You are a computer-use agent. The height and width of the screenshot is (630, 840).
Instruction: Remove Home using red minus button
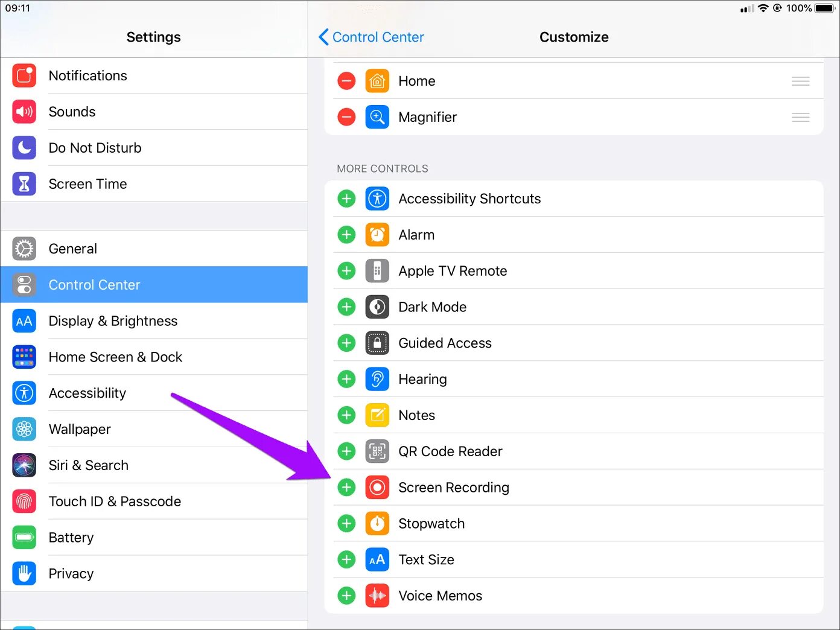pyautogui.click(x=346, y=81)
